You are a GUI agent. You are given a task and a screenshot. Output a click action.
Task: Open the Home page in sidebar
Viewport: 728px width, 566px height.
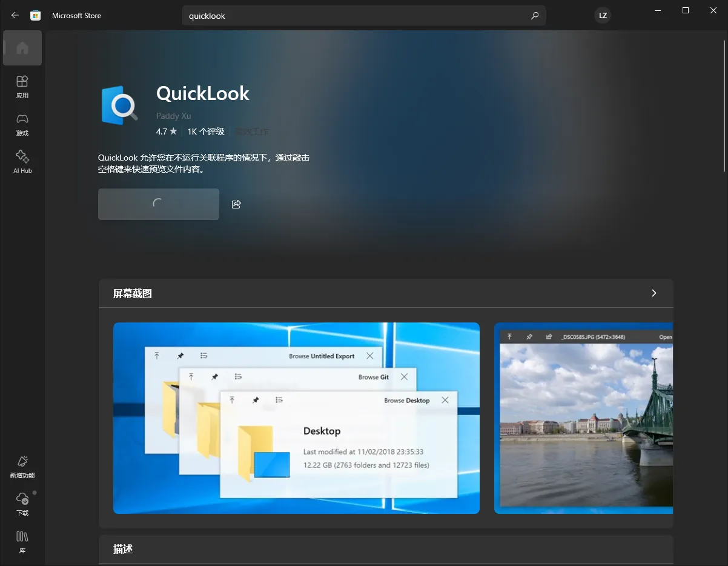[x=22, y=48]
